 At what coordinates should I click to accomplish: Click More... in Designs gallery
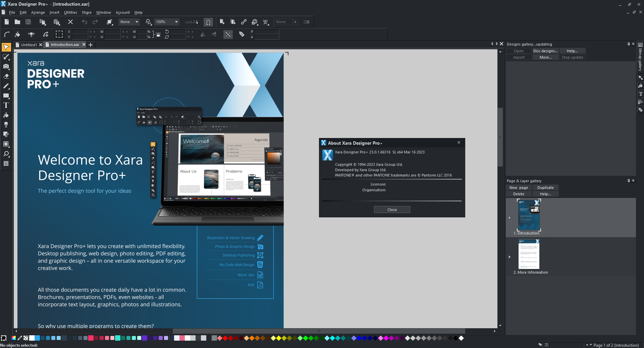pyautogui.click(x=545, y=57)
